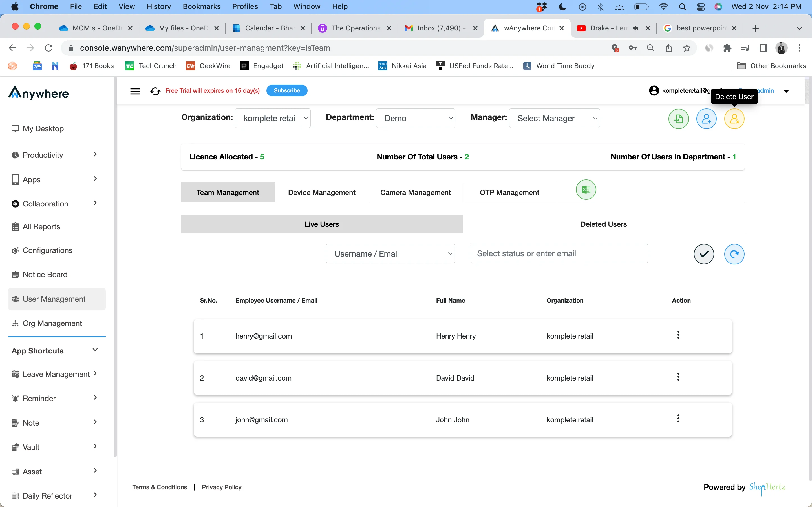Open the OTP Management tab
The height and width of the screenshot is (507, 812).
point(509,192)
